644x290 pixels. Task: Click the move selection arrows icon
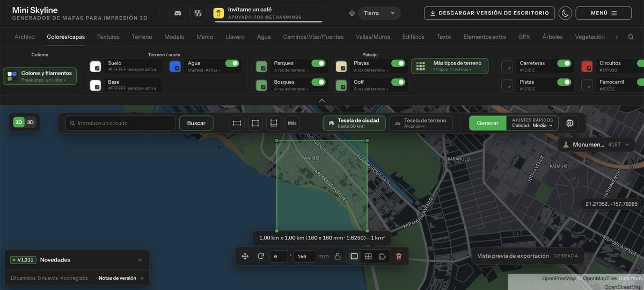pos(245,256)
